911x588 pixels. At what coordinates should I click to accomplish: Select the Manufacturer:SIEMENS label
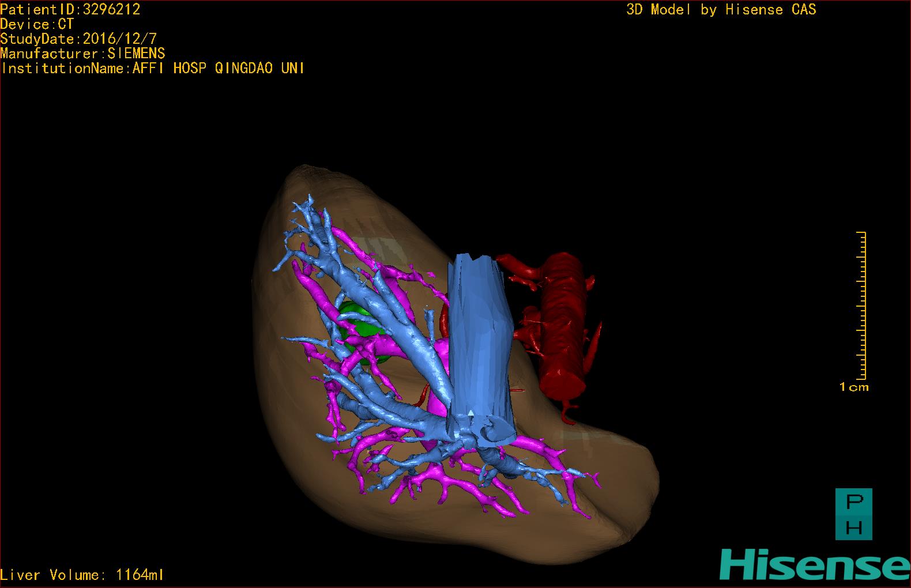click(82, 54)
